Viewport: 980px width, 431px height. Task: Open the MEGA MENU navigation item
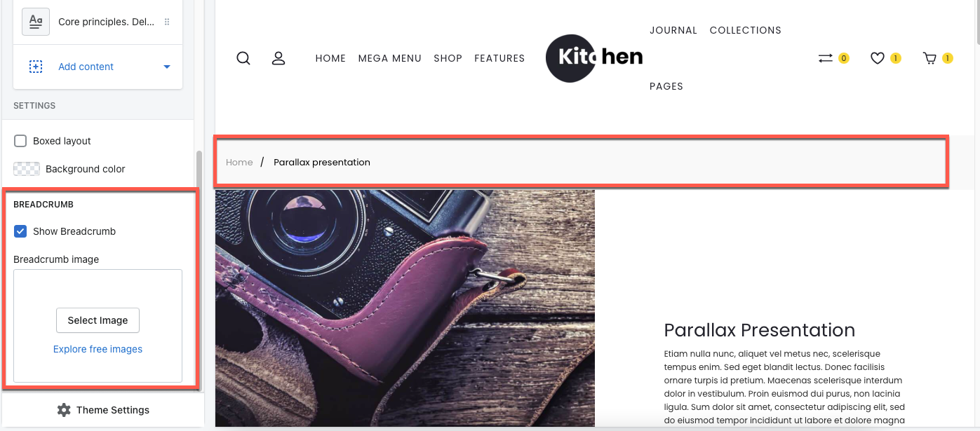pos(390,58)
